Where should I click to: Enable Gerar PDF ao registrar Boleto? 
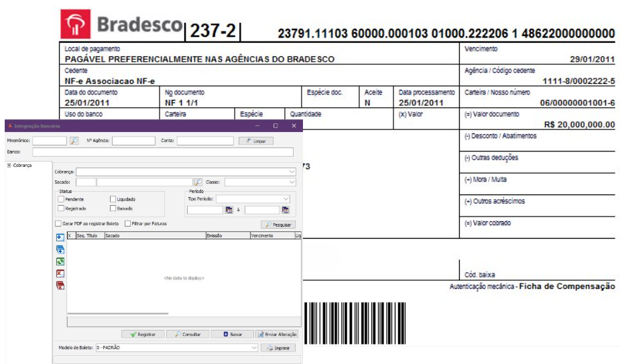click(58, 223)
